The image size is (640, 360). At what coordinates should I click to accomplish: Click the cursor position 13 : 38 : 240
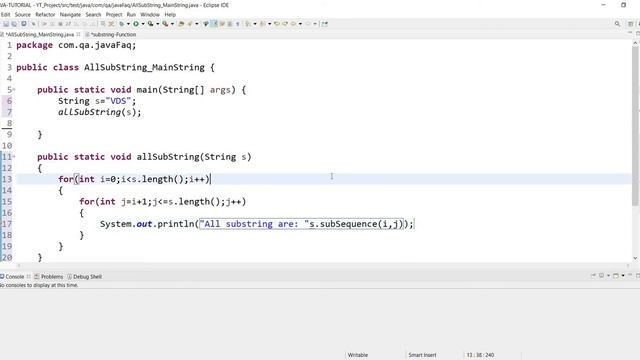pyautogui.click(x=480, y=355)
